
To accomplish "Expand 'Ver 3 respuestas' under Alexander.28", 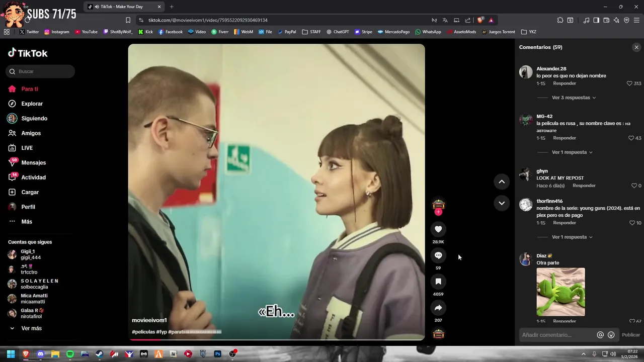I will tap(574, 98).
